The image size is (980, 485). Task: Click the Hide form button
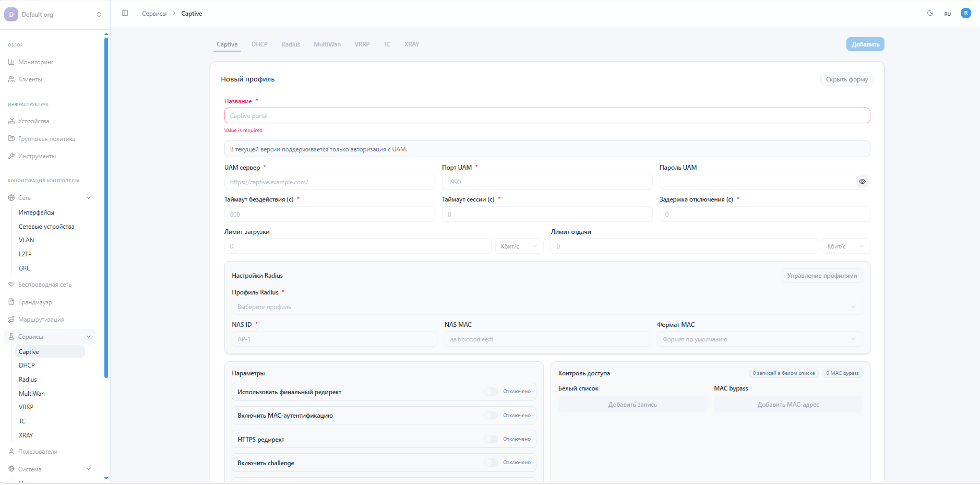846,79
